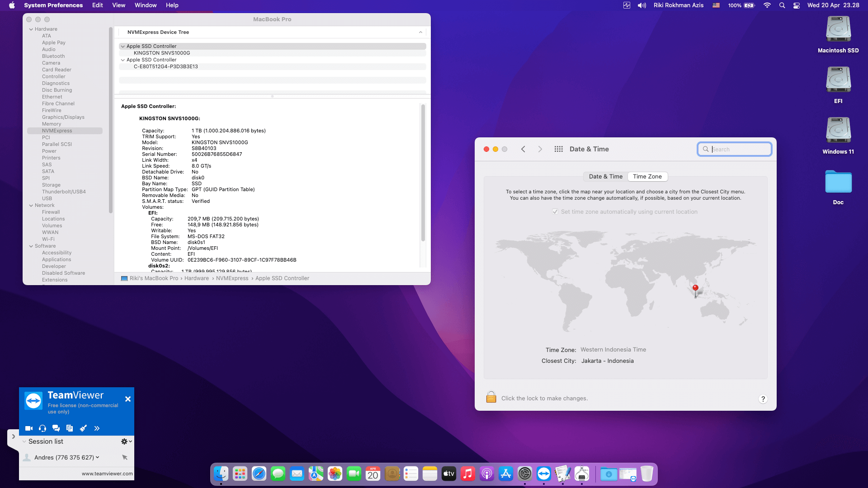Click the lock to make changes
This screenshot has width=868, height=488.
tap(491, 397)
